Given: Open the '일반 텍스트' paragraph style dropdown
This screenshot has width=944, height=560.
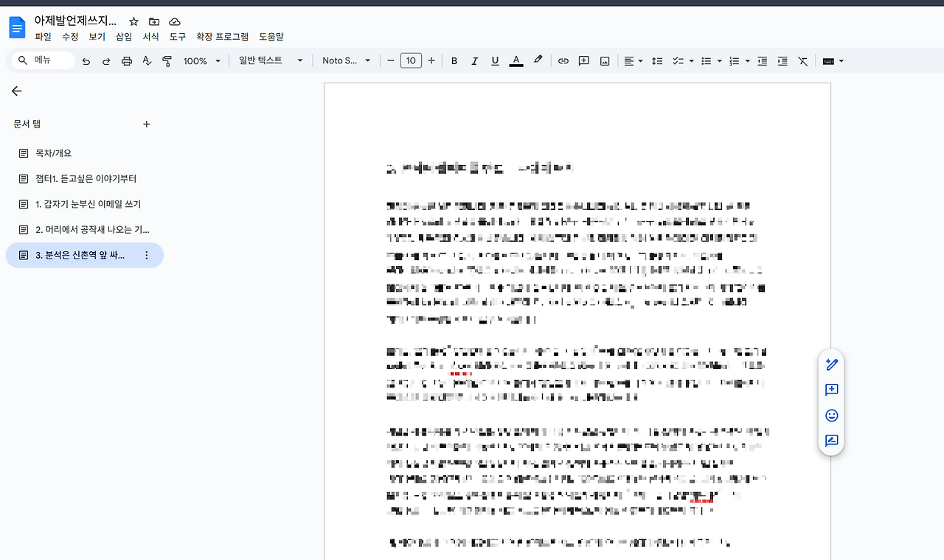Looking at the screenshot, I should pyautogui.click(x=271, y=60).
